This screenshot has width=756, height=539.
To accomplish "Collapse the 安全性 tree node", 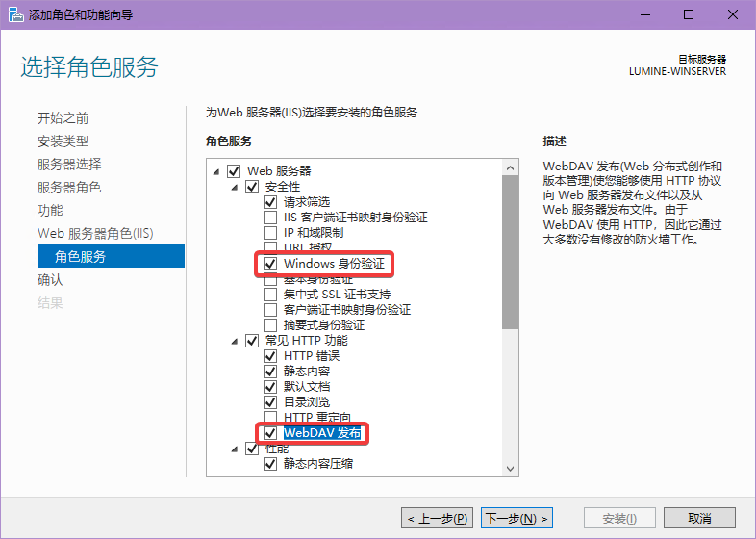I will (234, 187).
